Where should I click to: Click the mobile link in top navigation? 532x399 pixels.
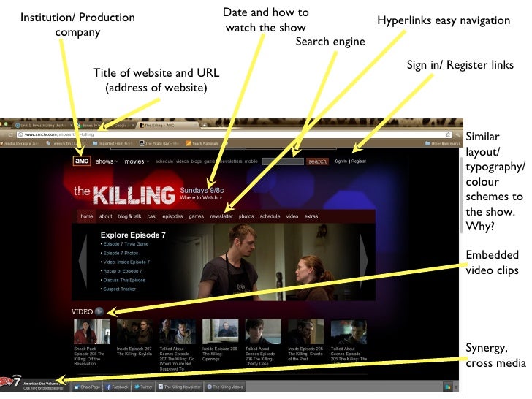coord(251,161)
